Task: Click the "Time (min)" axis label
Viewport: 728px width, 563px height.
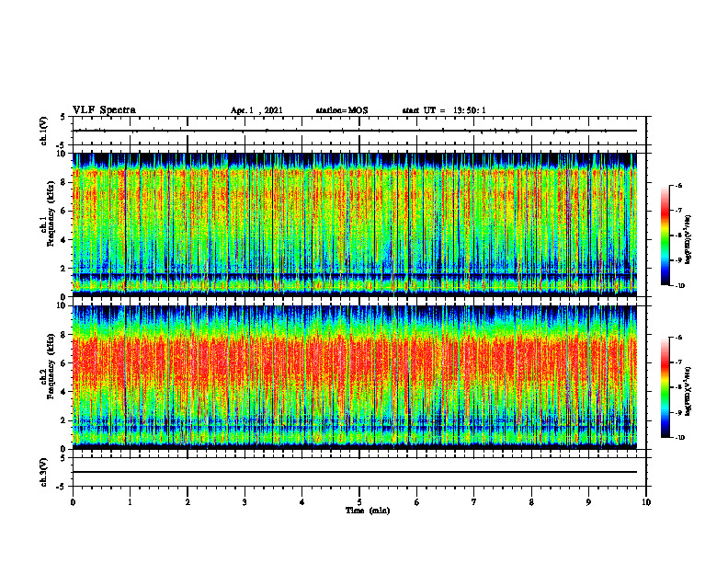Action: (x=368, y=511)
